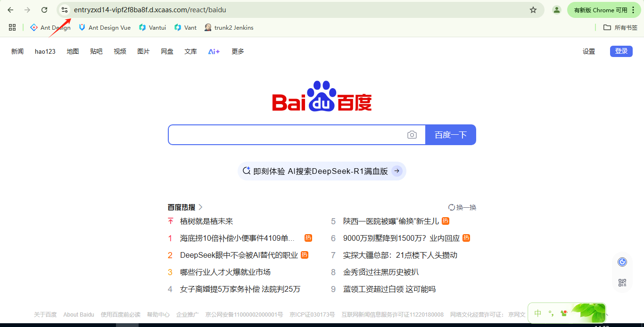Open the 使用百度前必读 footer link
Image resolution: width=644 pixels, height=327 pixels.
point(121,315)
